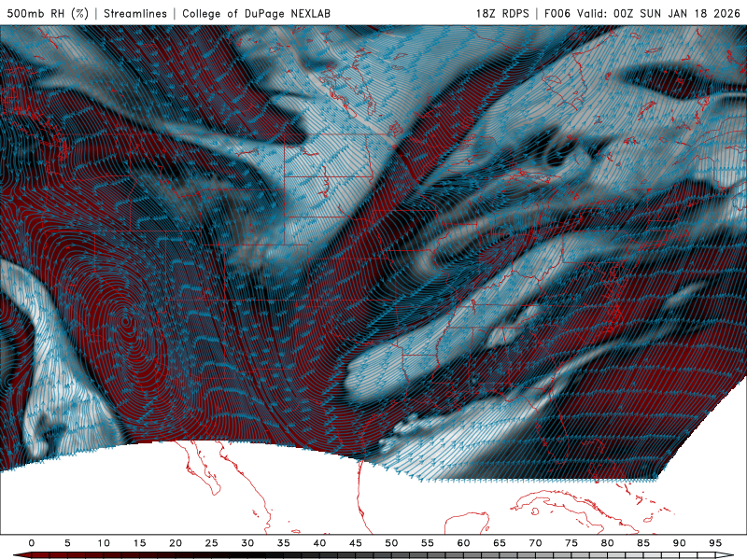Image resolution: width=747 pixels, height=560 pixels.
Task: Click the colorbar label "10"
Action: (x=104, y=543)
